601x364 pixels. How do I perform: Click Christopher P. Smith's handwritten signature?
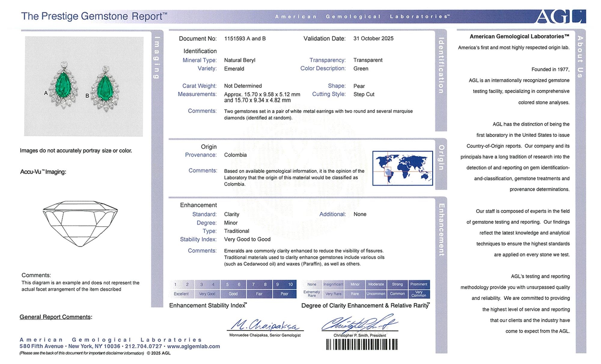point(360,323)
